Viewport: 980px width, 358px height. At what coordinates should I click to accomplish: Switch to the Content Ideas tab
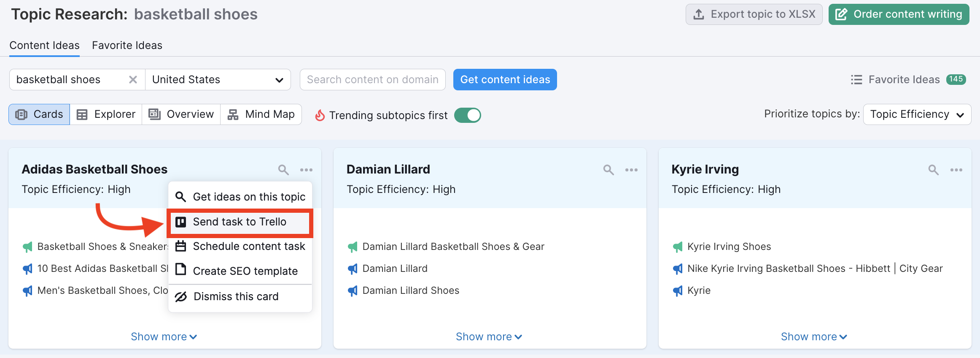pos(44,45)
